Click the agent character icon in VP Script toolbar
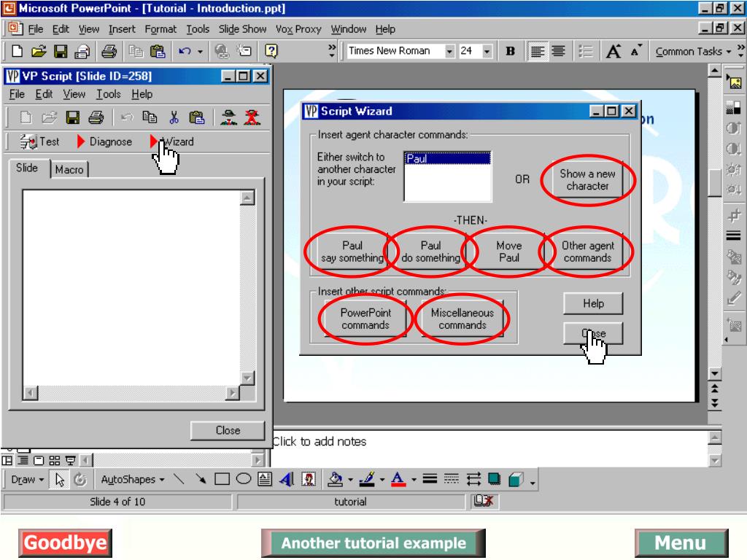The height and width of the screenshot is (560, 747). coord(229,117)
